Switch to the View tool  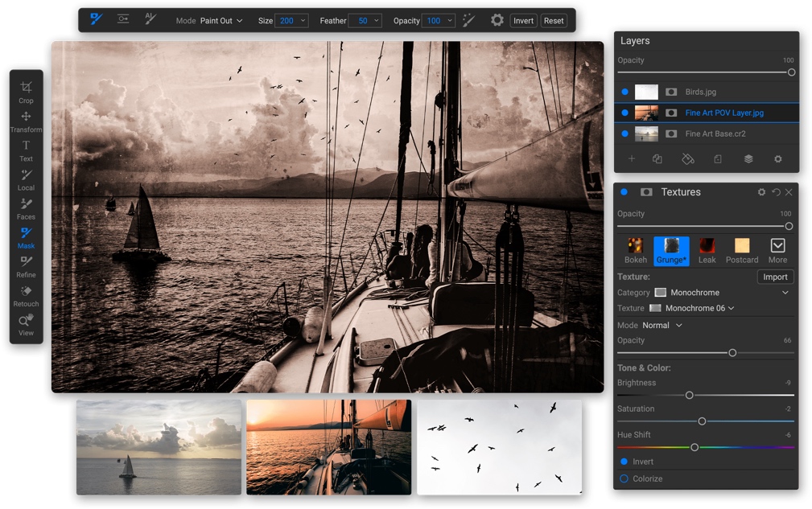[26, 325]
